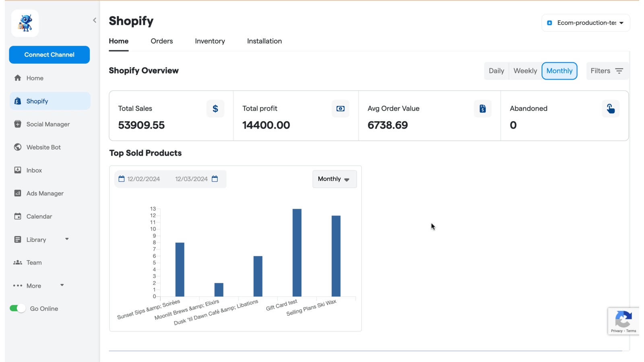
Task: Open the end date calendar icon
Action: [215, 179]
